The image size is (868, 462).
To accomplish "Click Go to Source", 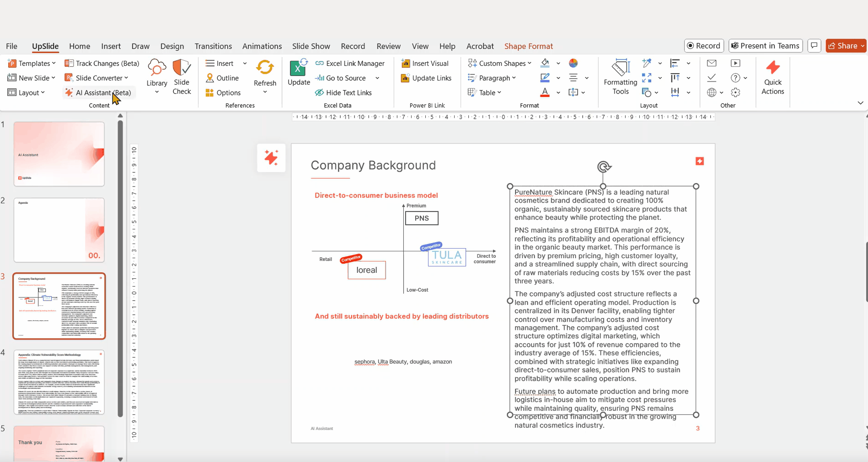I will [341, 78].
